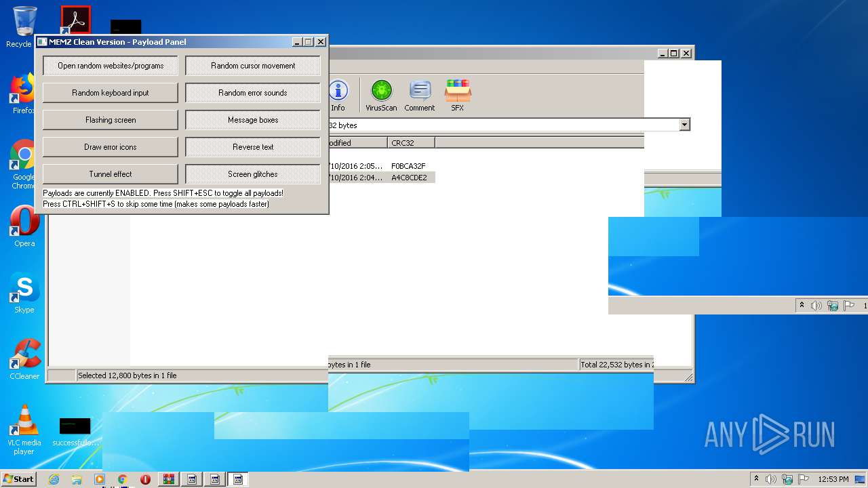Toggle the Flashing screen payload
The height and width of the screenshot is (488, 868).
(111, 120)
